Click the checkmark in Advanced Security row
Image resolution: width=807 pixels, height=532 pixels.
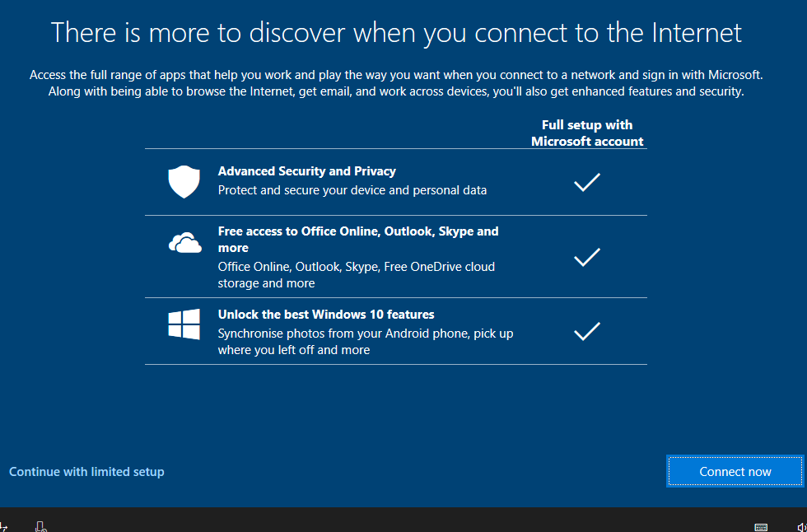(x=586, y=182)
